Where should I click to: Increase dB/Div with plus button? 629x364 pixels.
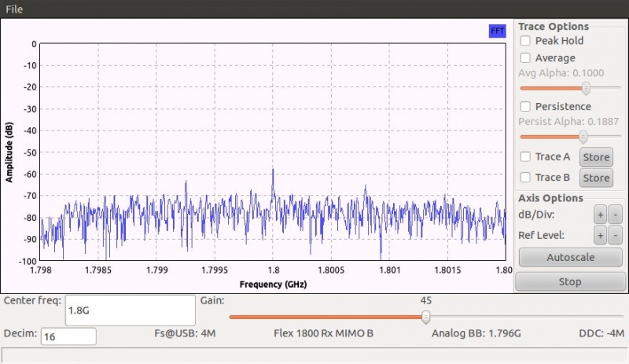599,215
